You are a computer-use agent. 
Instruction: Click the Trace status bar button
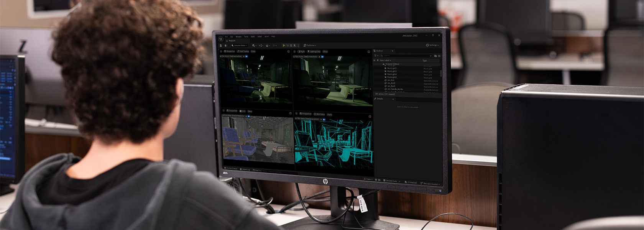pyautogui.click(x=368, y=179)
